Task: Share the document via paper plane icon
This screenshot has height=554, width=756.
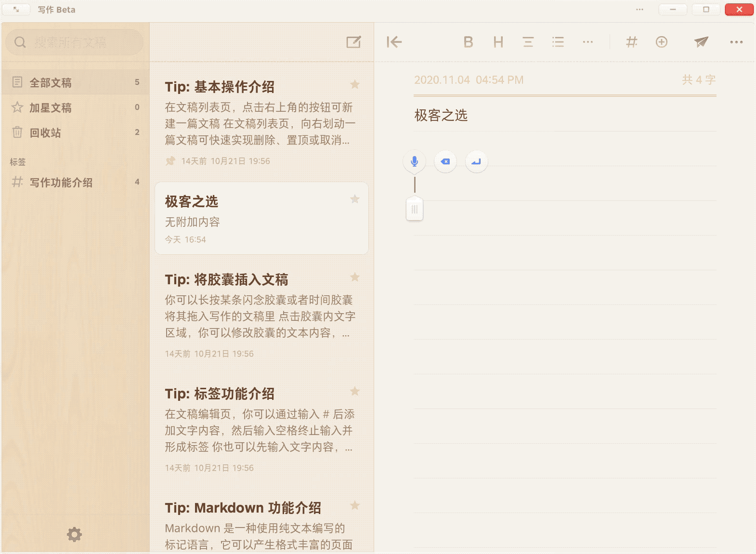Action: [x=701, y=42]
